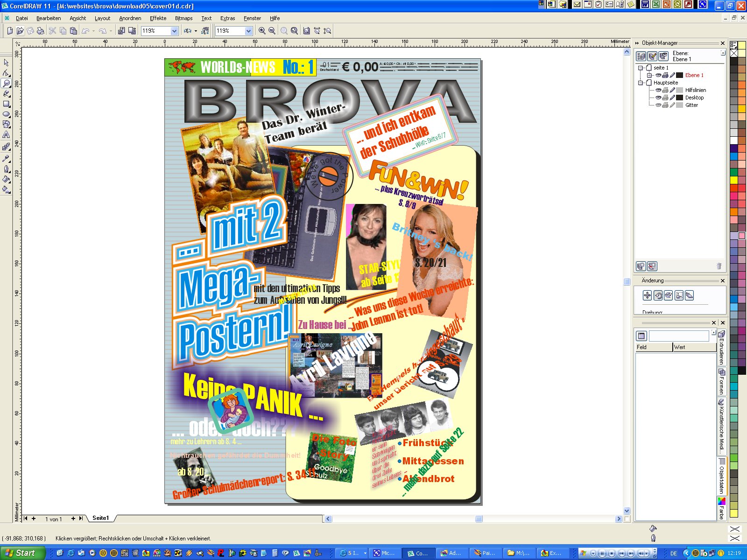
Task: Collapse the Hauptseite tree node
Action: [641, 83]
